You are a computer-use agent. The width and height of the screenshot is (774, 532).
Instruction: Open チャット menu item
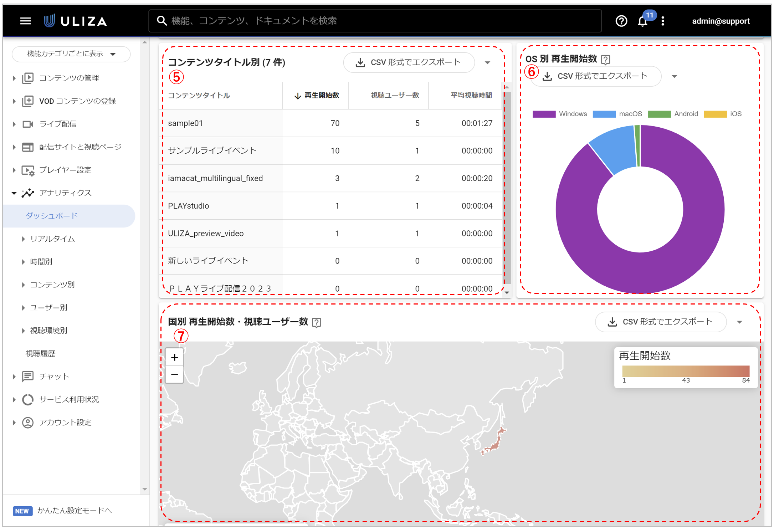coord(54,377)
